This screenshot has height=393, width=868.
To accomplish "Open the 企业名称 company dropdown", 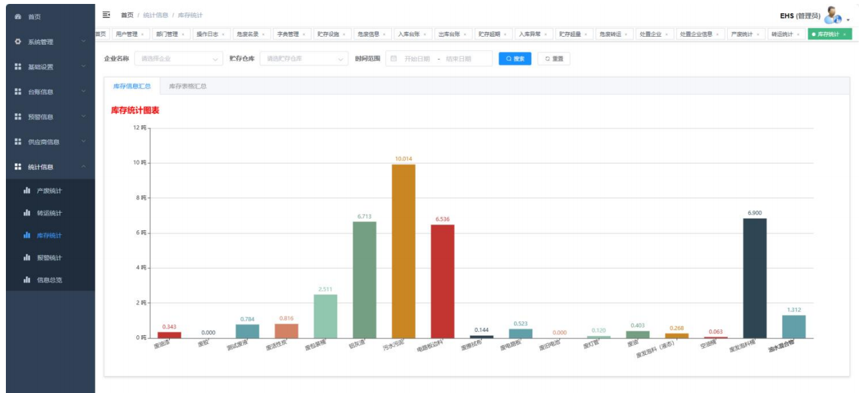I will point(179,59).
